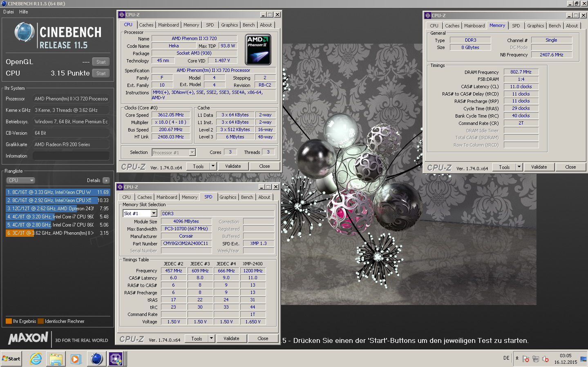Click brown Identischer Rechner color swatch
The width and height of the screenshot is (588, 367).
click(x=40, y=321)
